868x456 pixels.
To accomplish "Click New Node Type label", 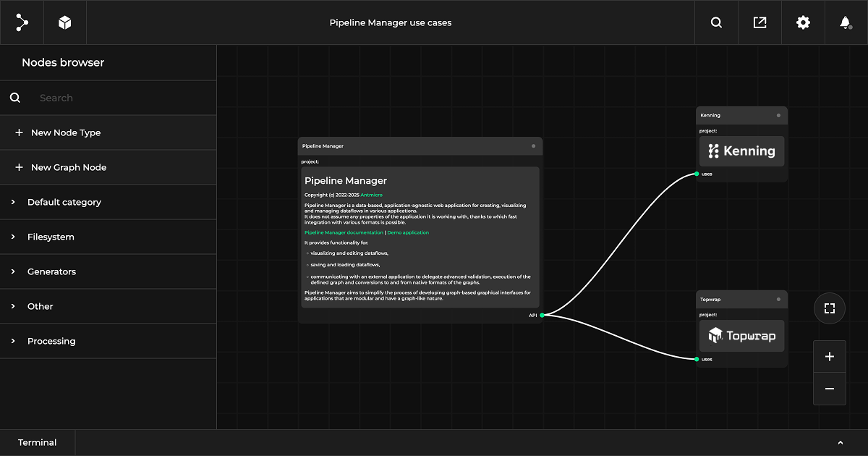I will (66, 132).
